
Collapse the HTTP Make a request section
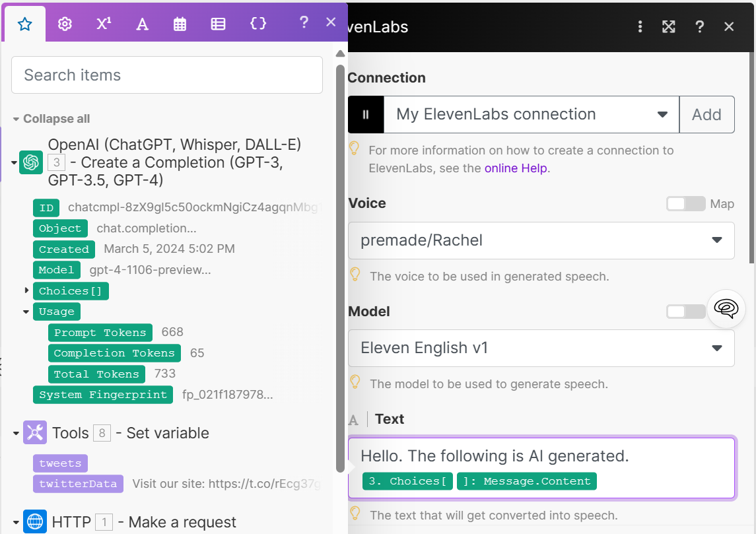pyautogui.click(x=16, y=522)
